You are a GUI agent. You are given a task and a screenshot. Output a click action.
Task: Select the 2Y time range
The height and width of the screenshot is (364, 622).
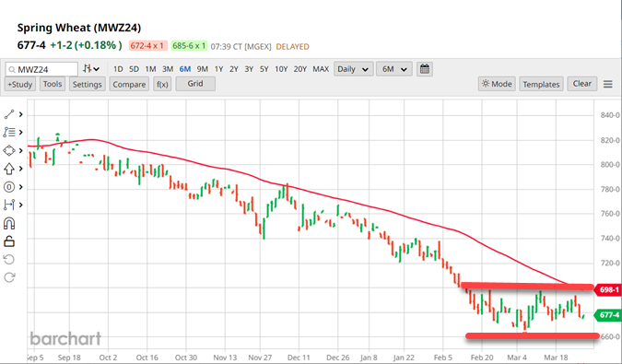234,69
